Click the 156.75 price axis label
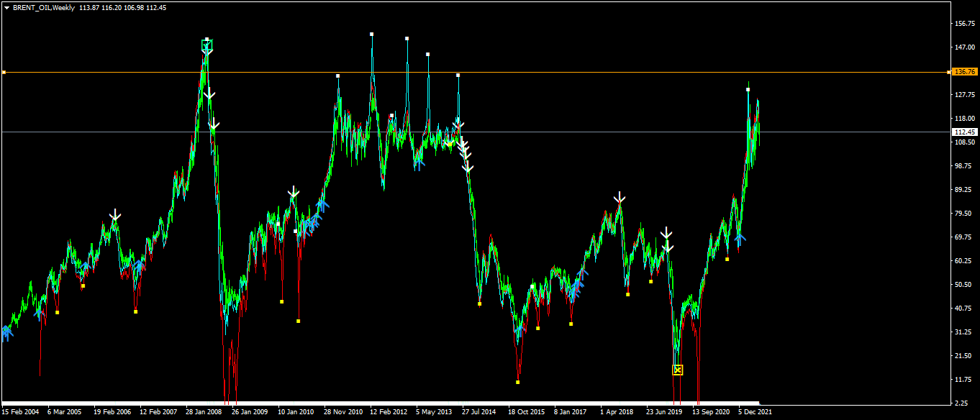This screenshot has height=420, width=980. pyautogui.click(x=964, y=24)
